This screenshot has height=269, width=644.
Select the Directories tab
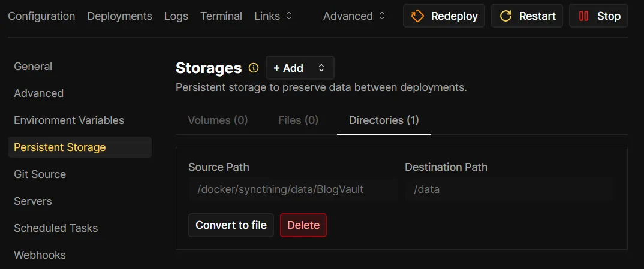(384, 120)
